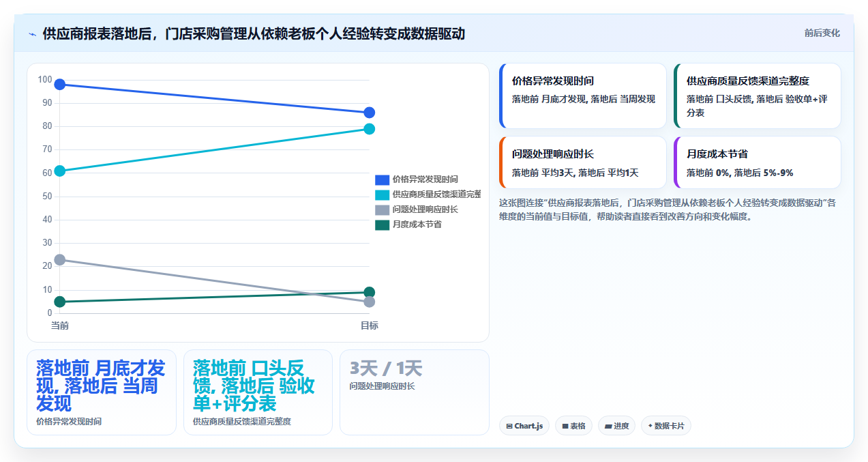Click legend label 问题处理响应时长
868x462 pixels.
(425, 210)
